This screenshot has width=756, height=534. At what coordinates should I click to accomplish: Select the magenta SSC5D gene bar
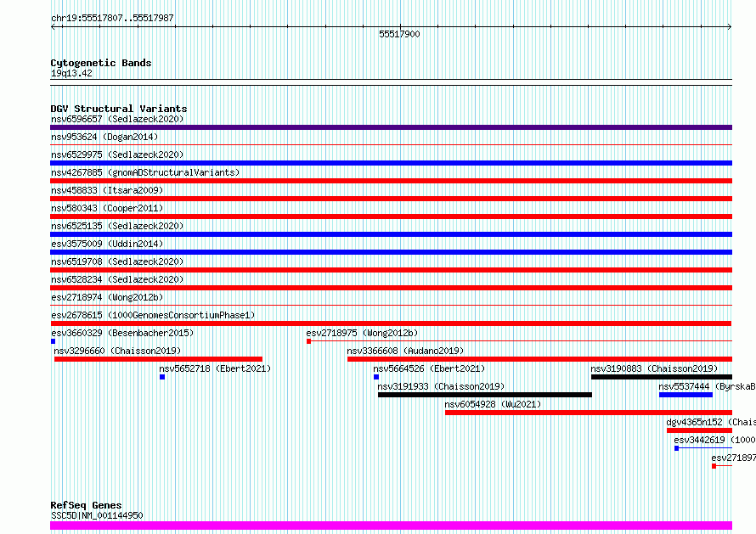391,526
